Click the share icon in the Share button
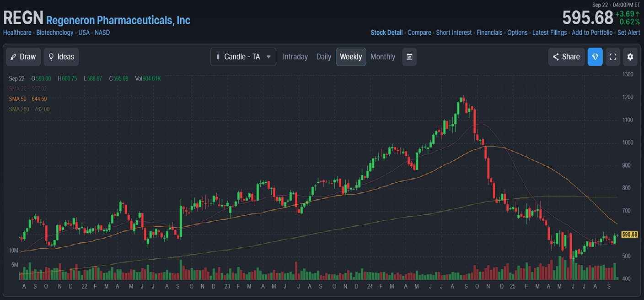Screen dimensions: 644x300 click(556, 57)
